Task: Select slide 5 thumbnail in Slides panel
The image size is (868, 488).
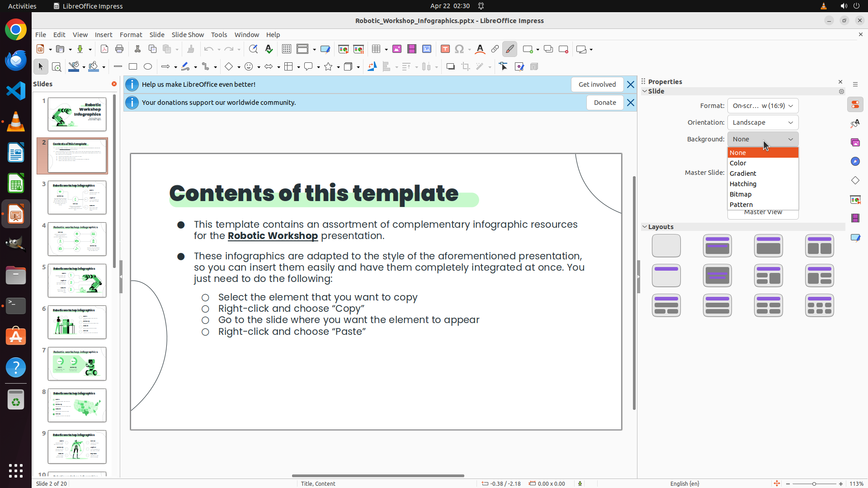Action: coord(77,281)
